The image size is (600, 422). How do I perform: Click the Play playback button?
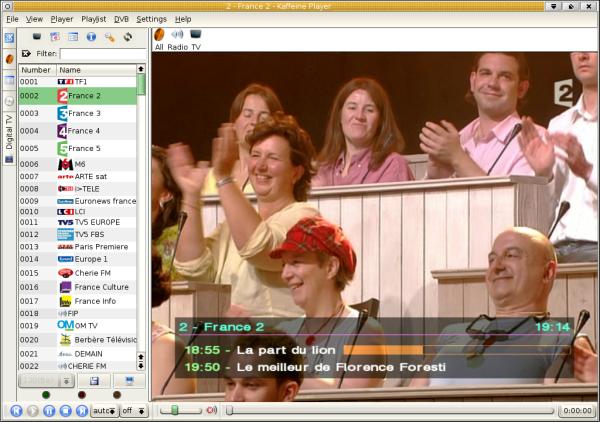click(x=33, y=411)
